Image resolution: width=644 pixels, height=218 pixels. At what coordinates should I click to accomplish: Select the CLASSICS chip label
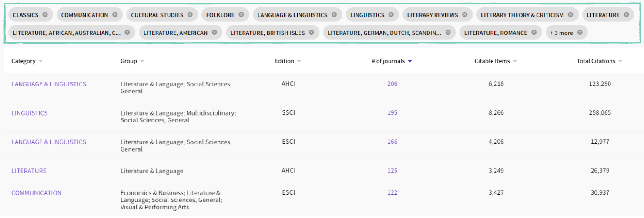(26, 15)
